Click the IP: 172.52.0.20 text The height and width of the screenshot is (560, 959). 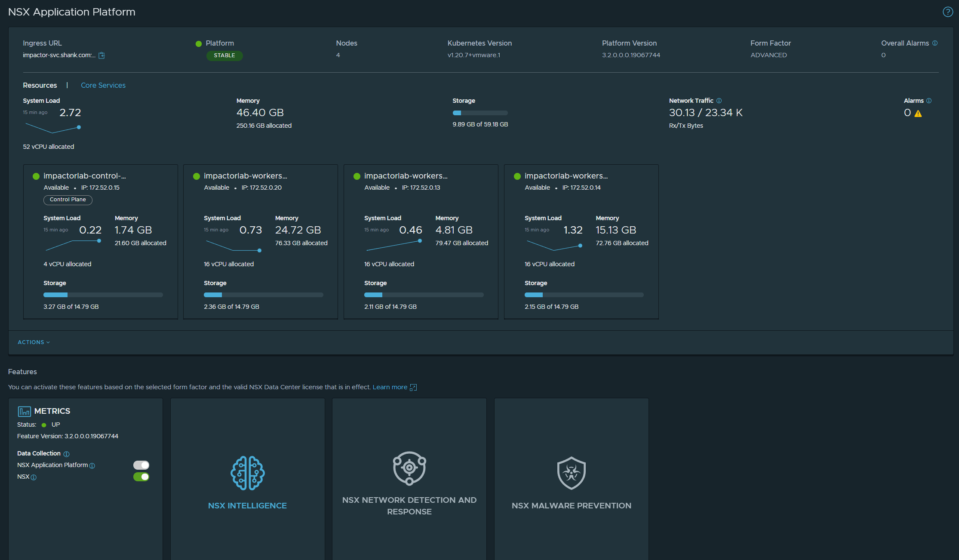point(261,188)
